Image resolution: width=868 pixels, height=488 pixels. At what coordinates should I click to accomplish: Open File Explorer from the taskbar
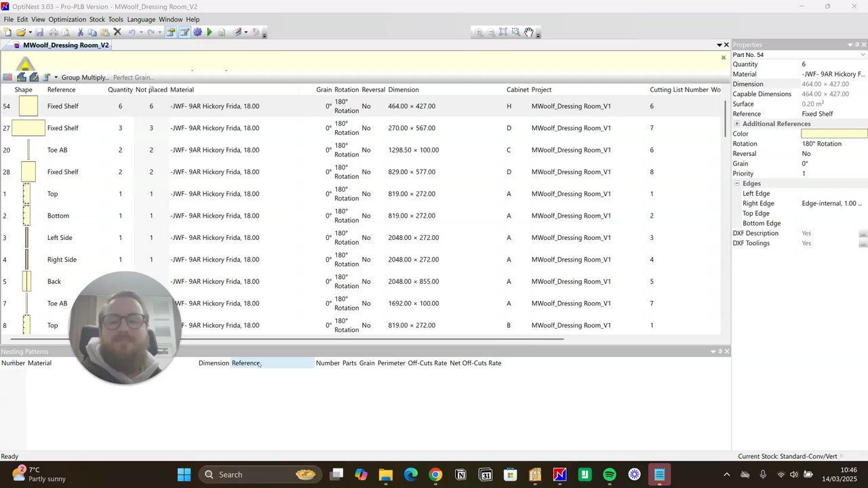pyautogui.click(x=385, y=474)
